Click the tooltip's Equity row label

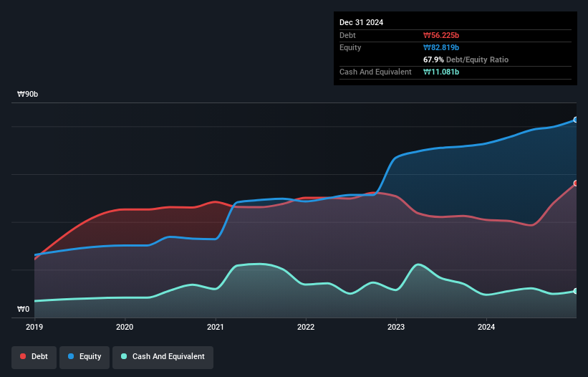click(x=350, y=47)
